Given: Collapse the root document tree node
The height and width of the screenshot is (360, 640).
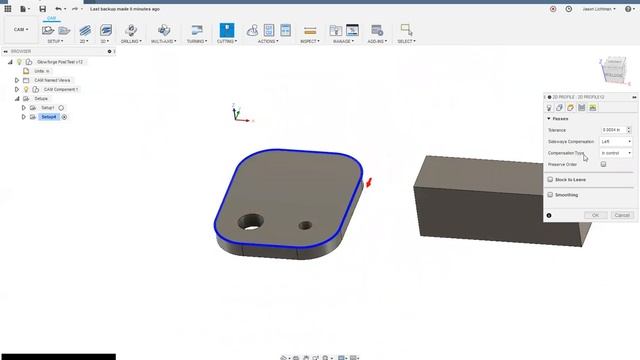Looking at the screenshot, I should [10, 62].
